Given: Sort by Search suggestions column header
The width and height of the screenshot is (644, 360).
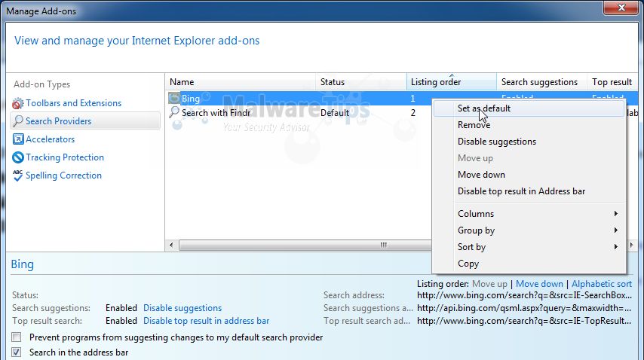Looking at the screenshot, I should point(541,82).
